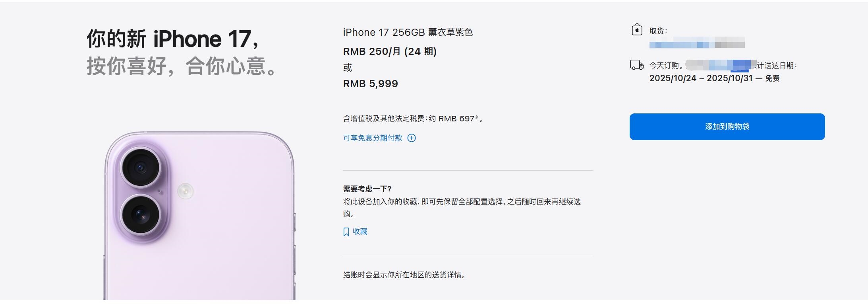Click the camera flash on the phone image
The height and width of the screenshot is (304, 868).
pos(185,191)
